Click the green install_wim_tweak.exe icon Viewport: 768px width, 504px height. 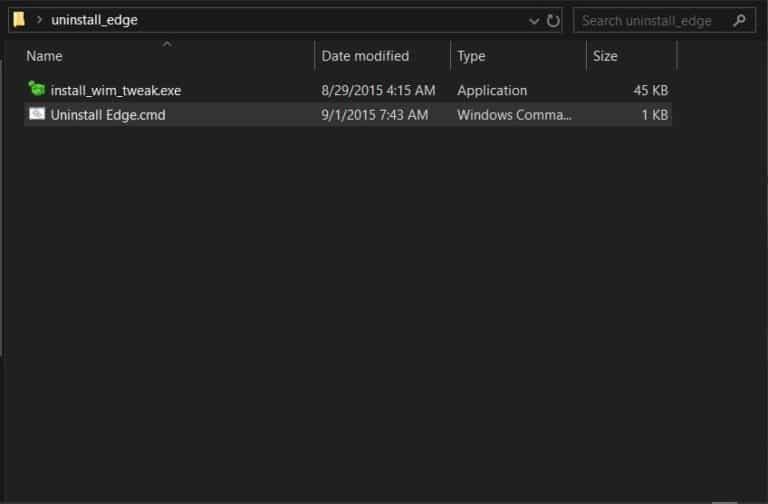37,89
